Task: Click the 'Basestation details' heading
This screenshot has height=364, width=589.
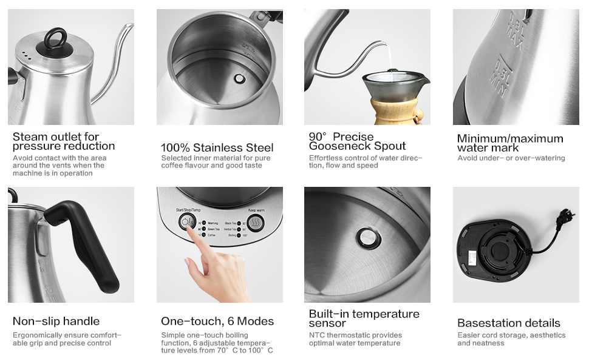Action: click(x=509, y=323)
